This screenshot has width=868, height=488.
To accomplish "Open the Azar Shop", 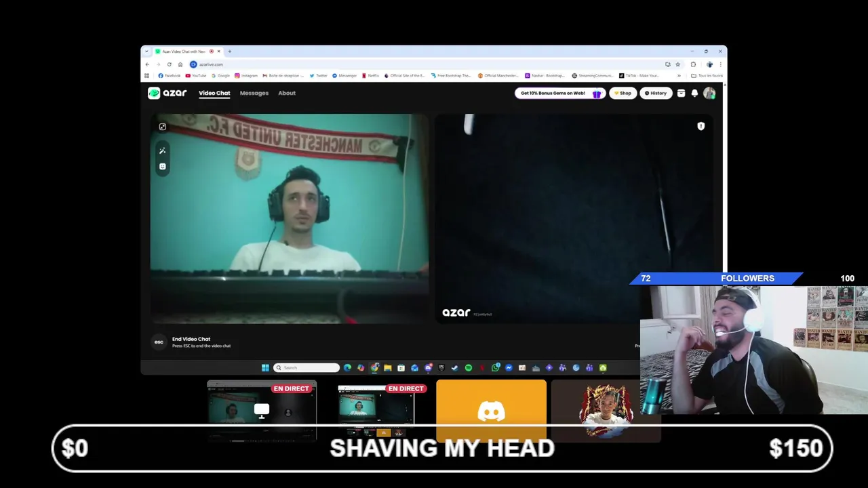I will pyautogui.click(x=623, y=94).
